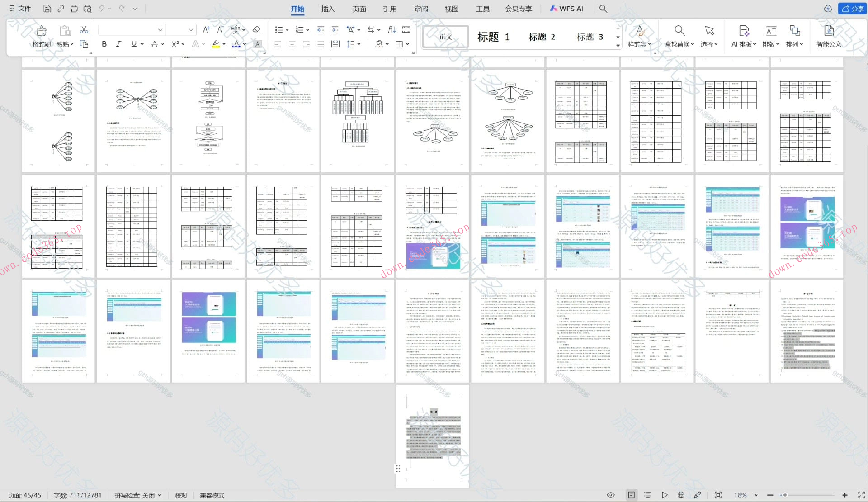868x502 pixels.
Task: Open the 视图 ribbon tab
Action: [x=451, y=9]
